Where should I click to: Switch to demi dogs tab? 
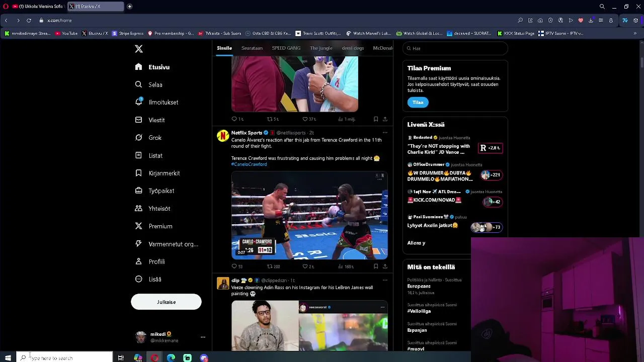353,48
